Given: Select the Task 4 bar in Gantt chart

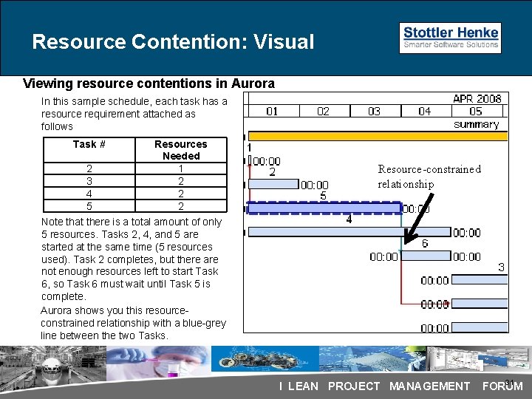Looking at the screenshot, I should [x=349, y=232].
